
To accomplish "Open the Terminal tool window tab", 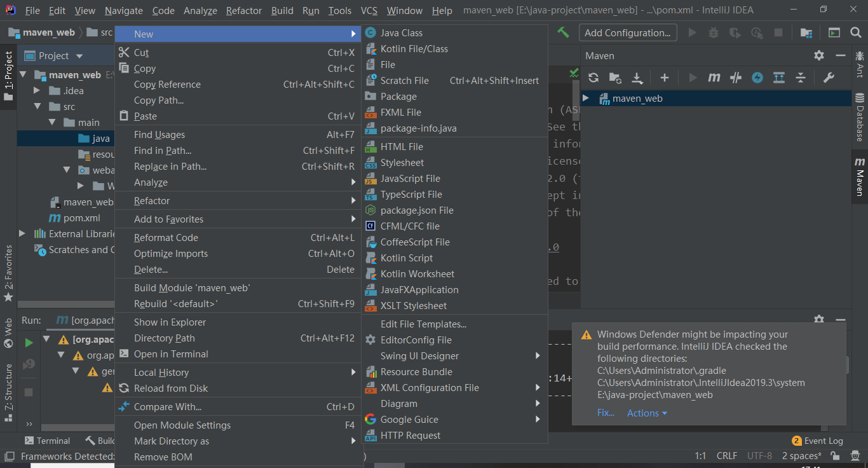I will [x=47, y=441].
